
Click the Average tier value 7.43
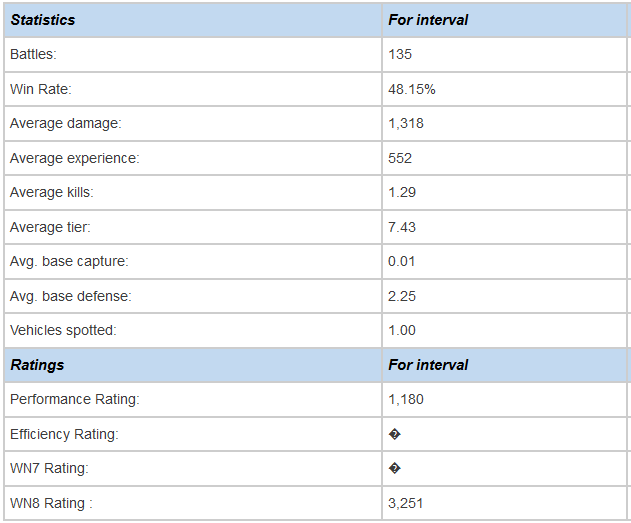[x=402, y=227]
